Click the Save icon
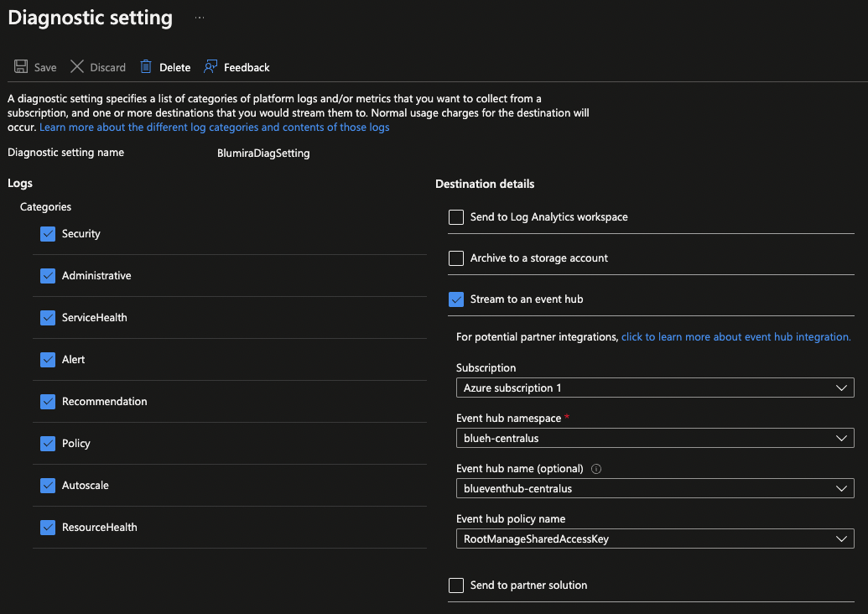This screenshot has width=868, height=614. 20,66
